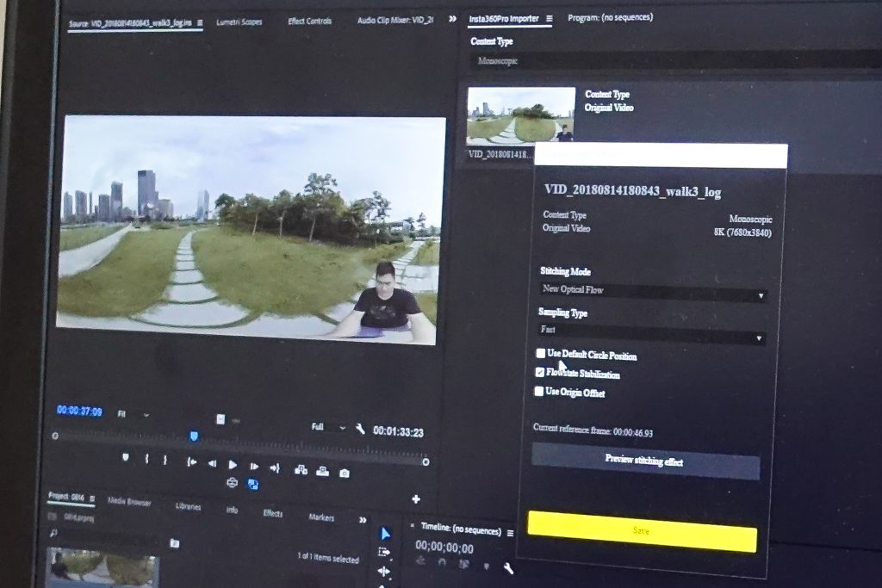Open the Effects tab
Viewport: 882px width, 588px height.
273,513
